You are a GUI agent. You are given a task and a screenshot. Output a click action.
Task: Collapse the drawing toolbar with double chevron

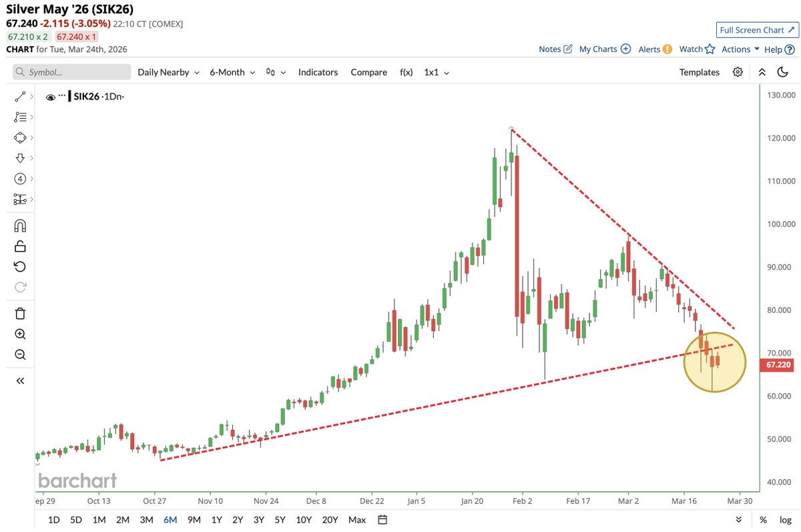coord(20,381)
